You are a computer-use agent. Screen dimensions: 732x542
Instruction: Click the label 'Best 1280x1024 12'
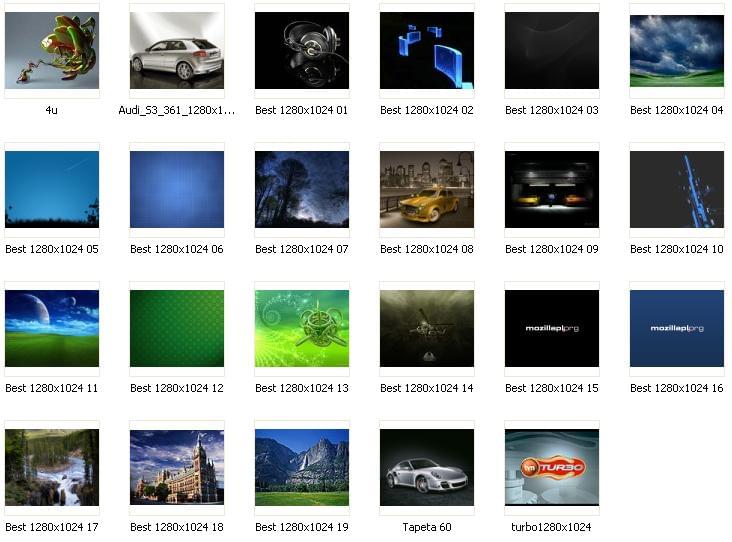pyautogui.click(x=177, y=388)
